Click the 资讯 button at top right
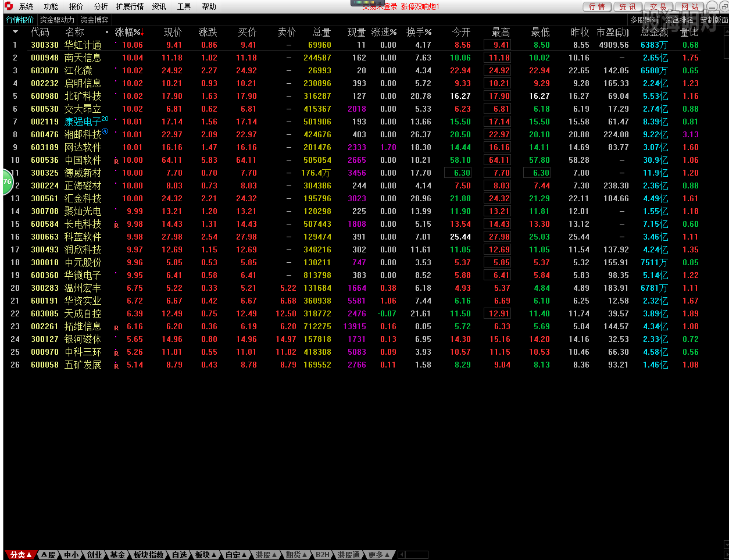Viewport: 729px width, 560px height. (628, 6)
